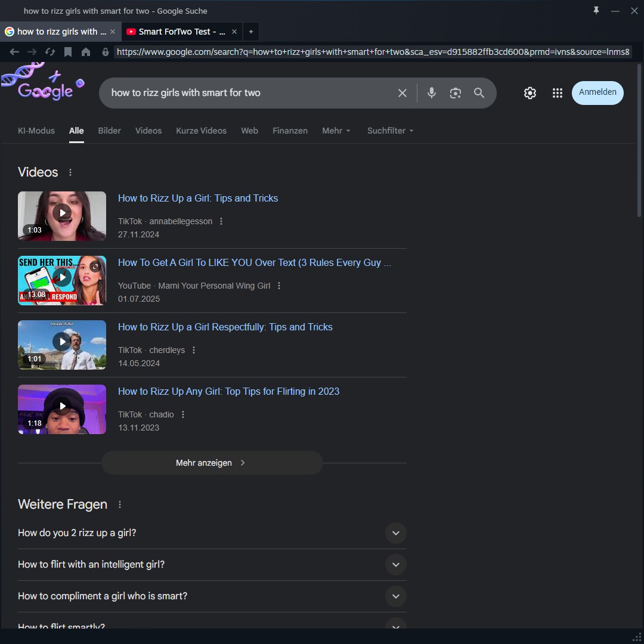Switch to Bilder results tab
The width and height of the screenshot is (644, 644).
pyautogui.click(x=109, y=131)
